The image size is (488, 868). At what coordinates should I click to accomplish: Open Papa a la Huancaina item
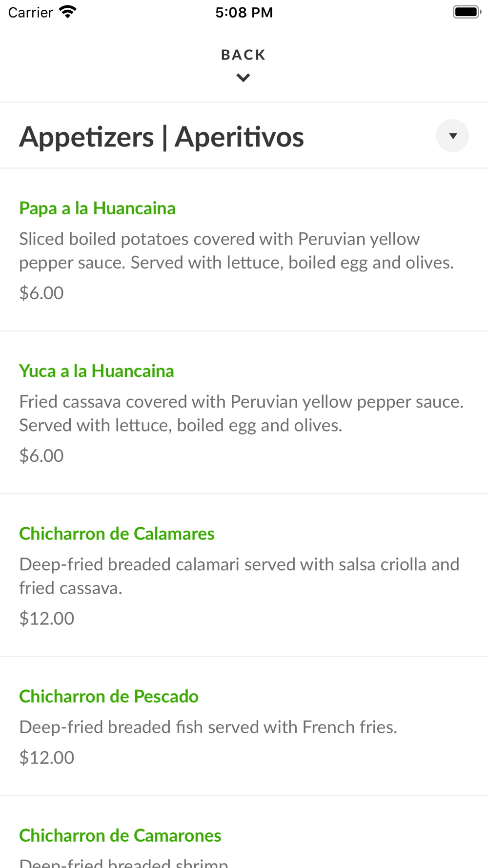click(97, 208)
